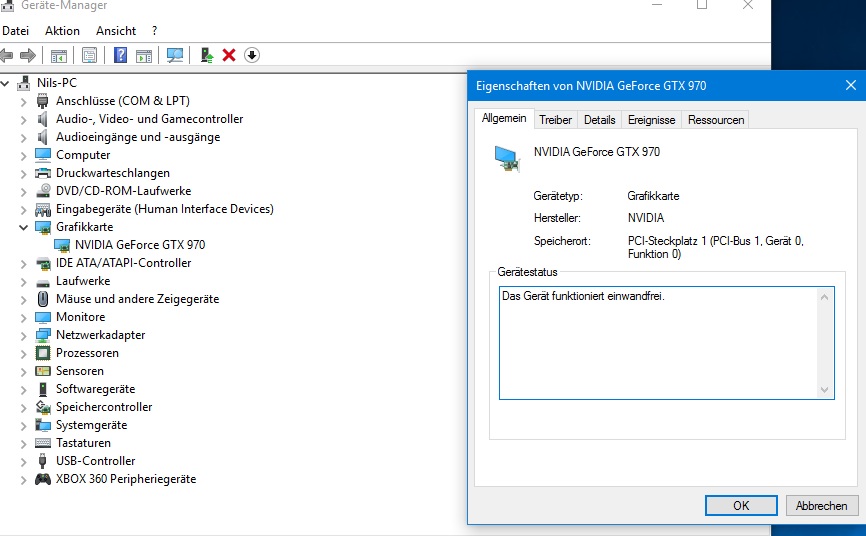The image size is (866, 536).
Task: Collapse the Grafikkarte category
Action: pos(23,227)
